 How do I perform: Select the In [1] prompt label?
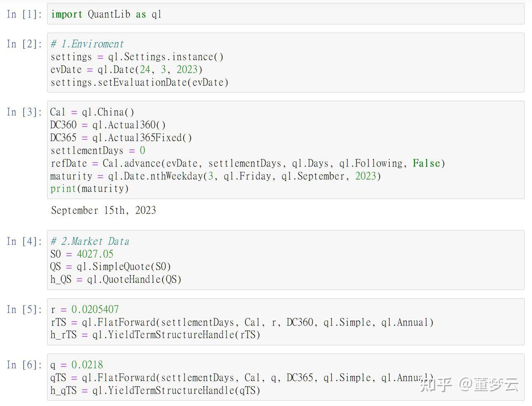tap(24, 14)
